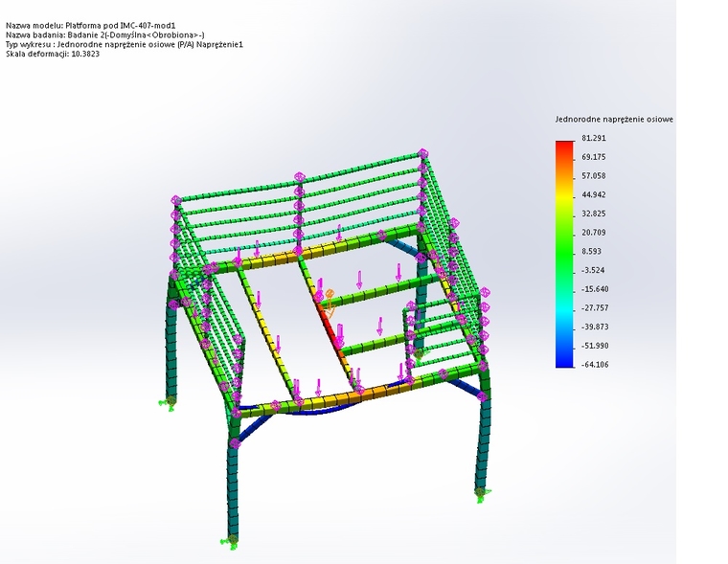Image resolution: width=728 pixels, height=564 pixels.
Task: Click the minimum legend value -64.106
Action: 595,365
